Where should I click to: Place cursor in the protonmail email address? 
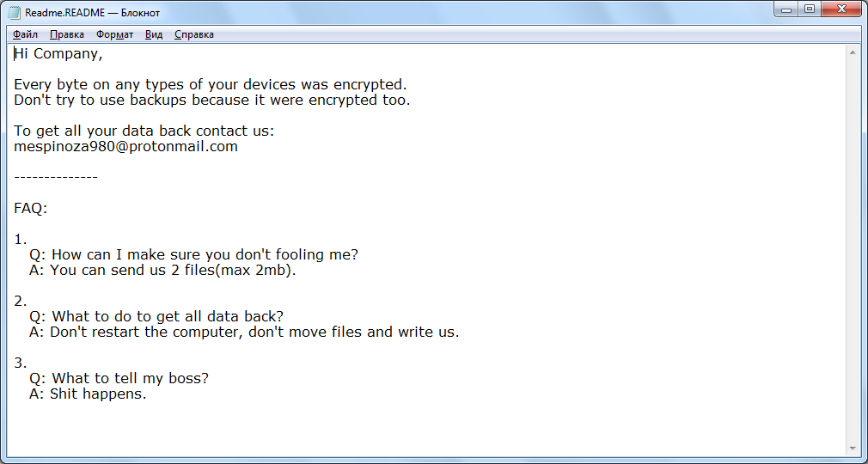[x=125, y=147]
